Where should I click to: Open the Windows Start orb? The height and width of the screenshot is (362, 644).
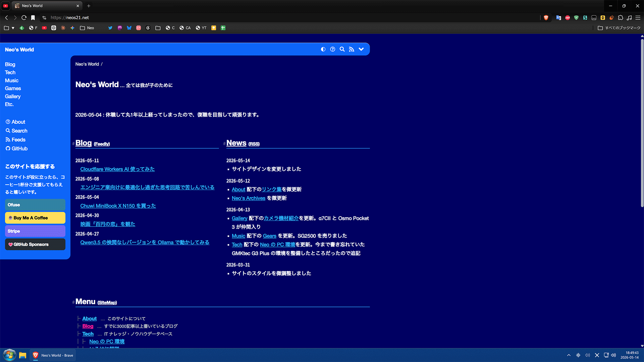click(9, 355)
